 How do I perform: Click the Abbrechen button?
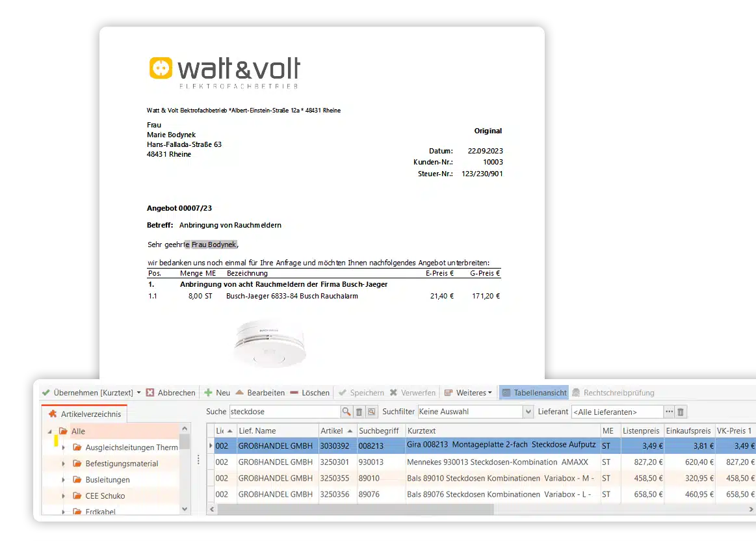[170, 393]
